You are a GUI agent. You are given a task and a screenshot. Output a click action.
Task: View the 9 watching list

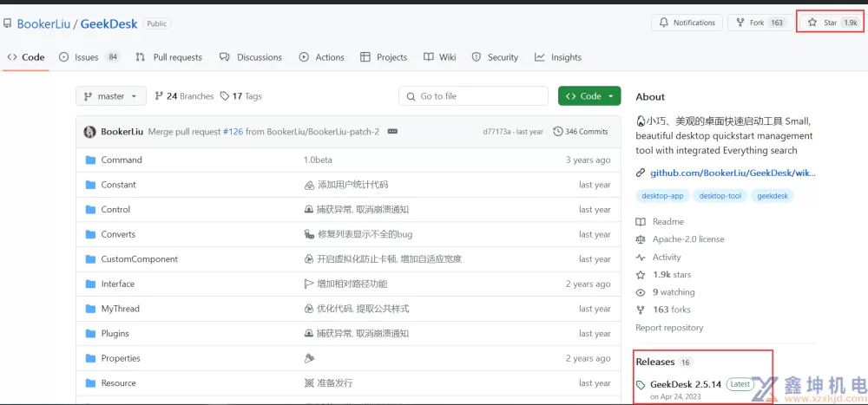pos(665,292)
